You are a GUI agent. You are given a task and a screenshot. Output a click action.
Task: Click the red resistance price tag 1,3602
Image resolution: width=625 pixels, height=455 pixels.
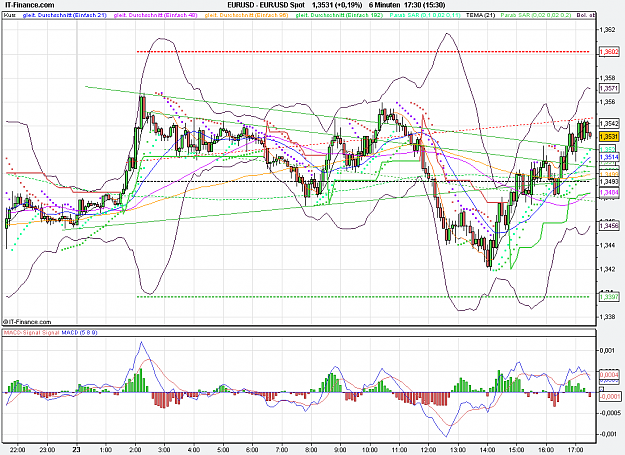point(609,52)
